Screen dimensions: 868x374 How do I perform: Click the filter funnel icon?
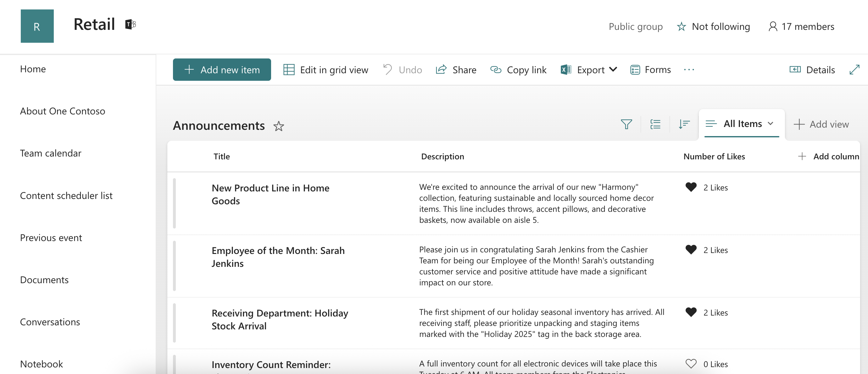click(x=626, y=124)
